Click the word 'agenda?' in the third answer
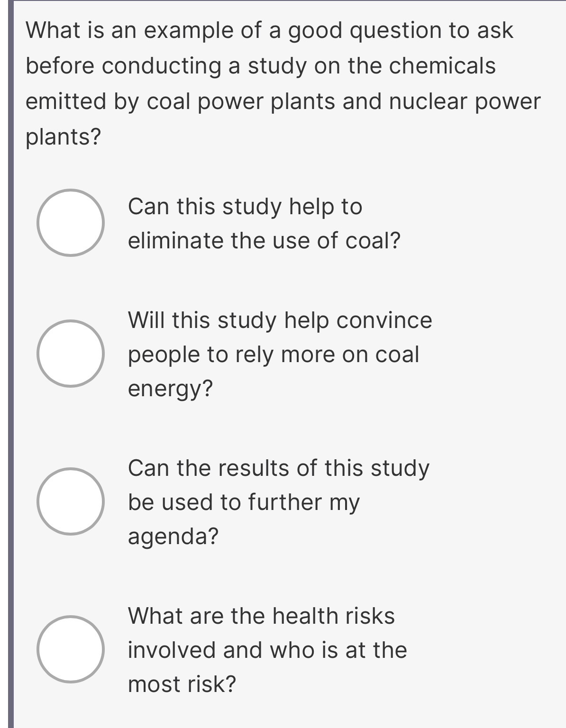The image size is (566, 728). (x=173, y=537)
